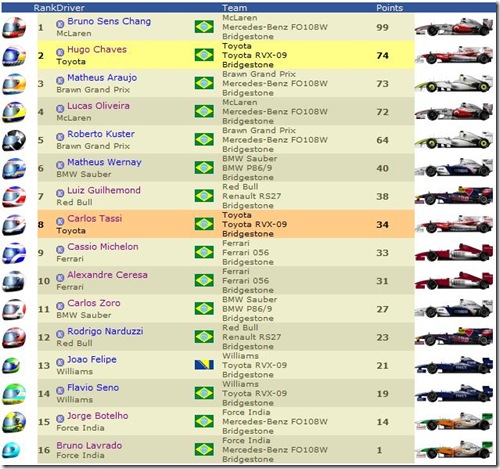The height and width of the screenshot is (469, 500).
Task: Click helmet icon in Luiz Guilhemond row
Action: point(14,197)
